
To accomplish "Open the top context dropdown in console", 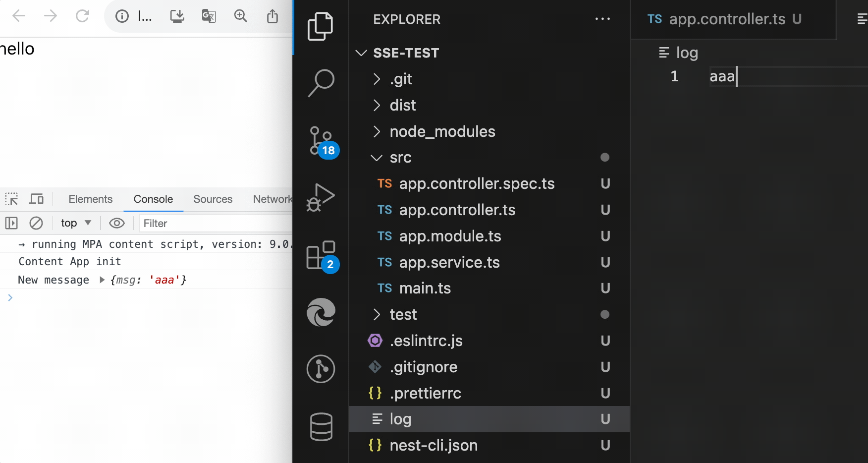I will (76, 223).
